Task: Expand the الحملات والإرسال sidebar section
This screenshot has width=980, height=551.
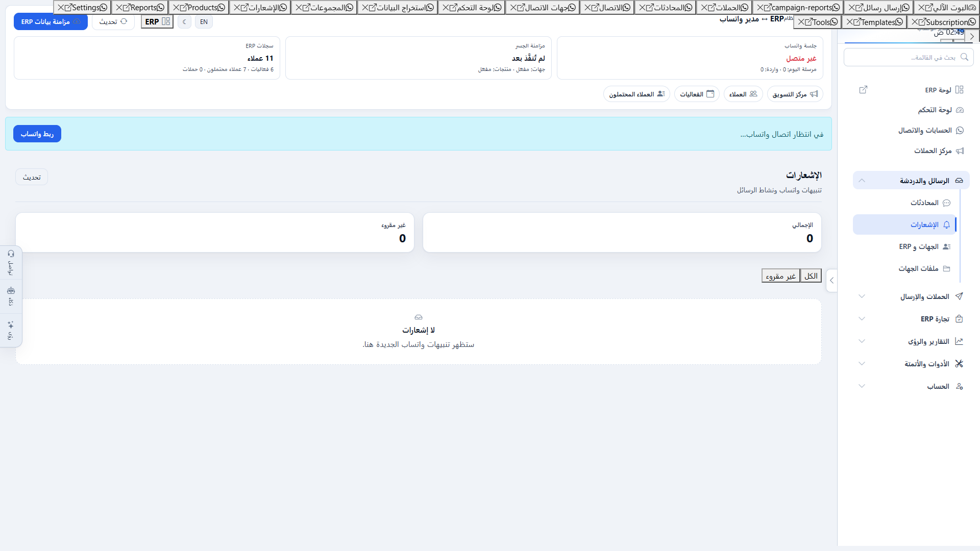Action: (911, 296)
